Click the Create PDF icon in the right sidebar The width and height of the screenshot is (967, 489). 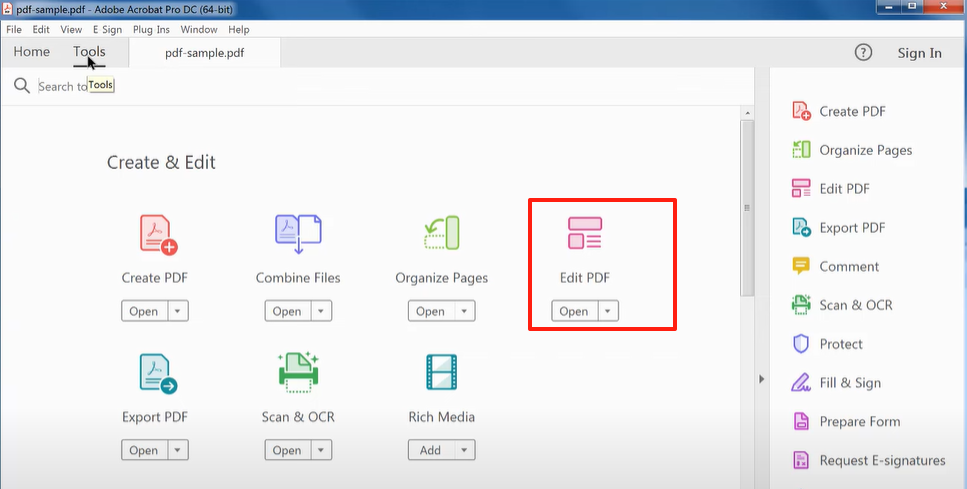pyautogui.click(x=801, y=111)
